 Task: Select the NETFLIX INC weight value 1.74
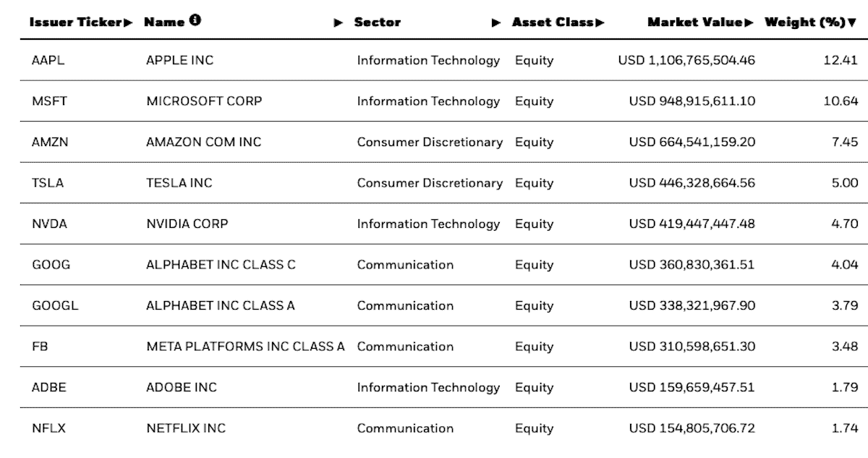pyautogui.click(x=845, y=428)
